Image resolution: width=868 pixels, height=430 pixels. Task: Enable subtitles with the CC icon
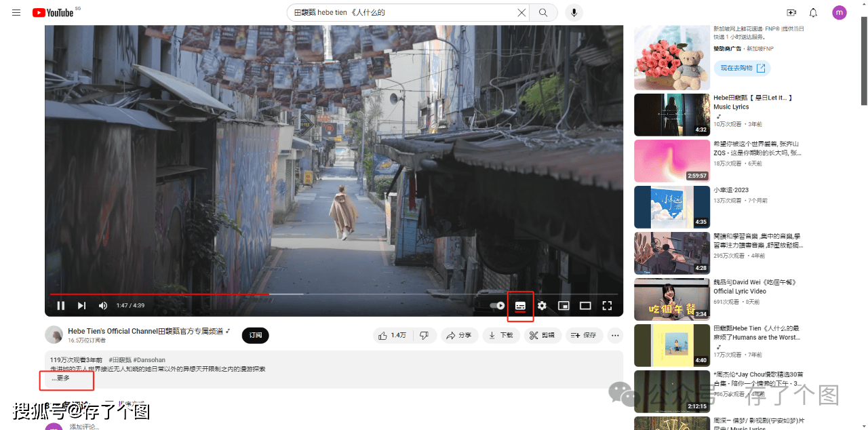[520, 306]
